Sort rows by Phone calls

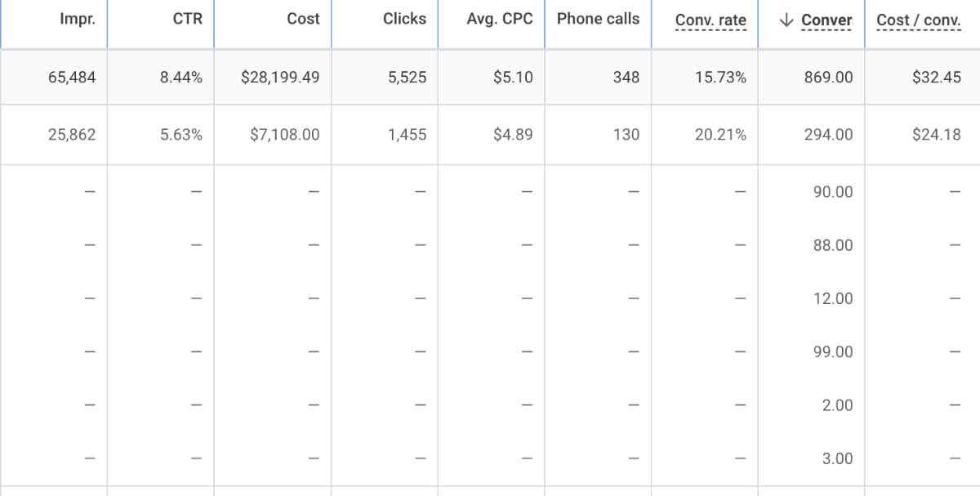(598, 20)
